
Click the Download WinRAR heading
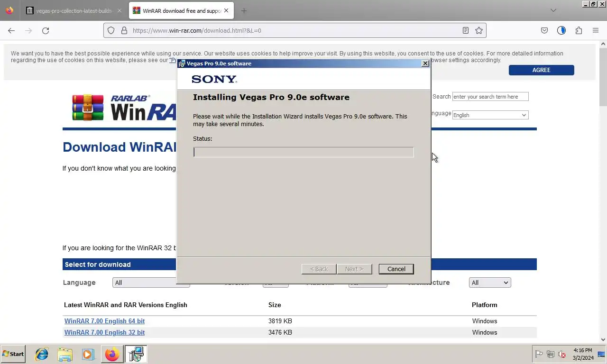[x=120, y=147]
